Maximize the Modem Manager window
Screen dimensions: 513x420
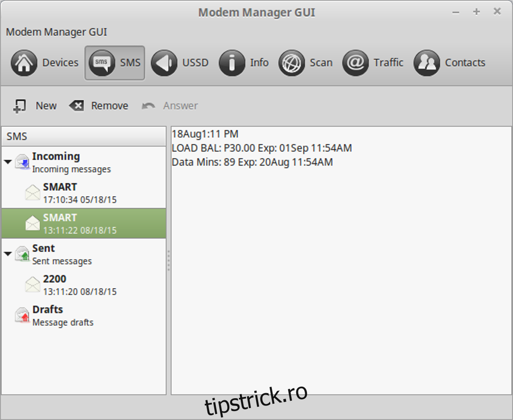coord(476,12)
